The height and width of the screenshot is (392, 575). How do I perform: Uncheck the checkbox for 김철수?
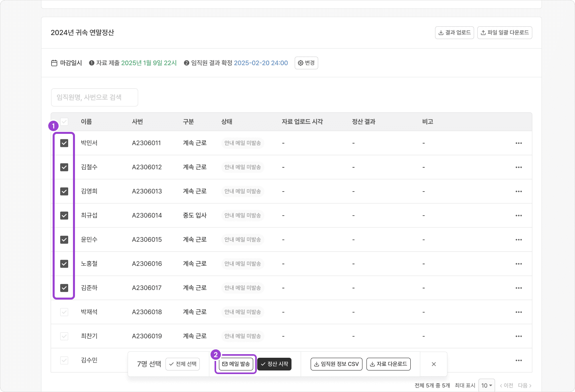64,167
